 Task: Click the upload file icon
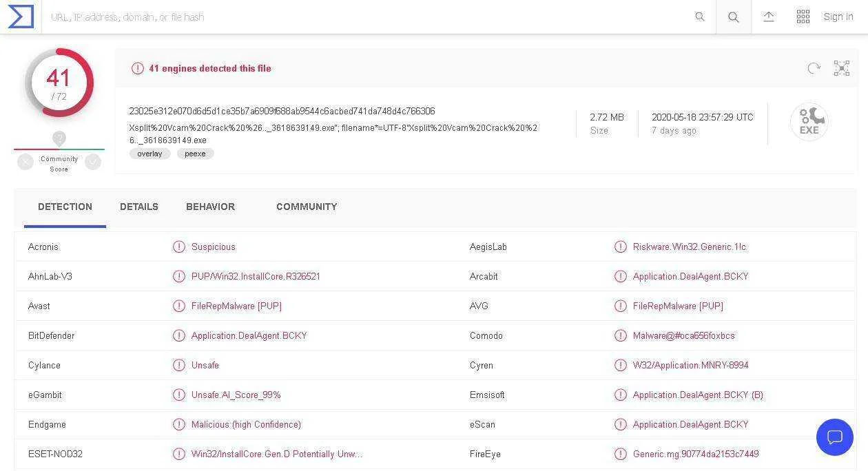pyautogui.click(x=769, y=17)
